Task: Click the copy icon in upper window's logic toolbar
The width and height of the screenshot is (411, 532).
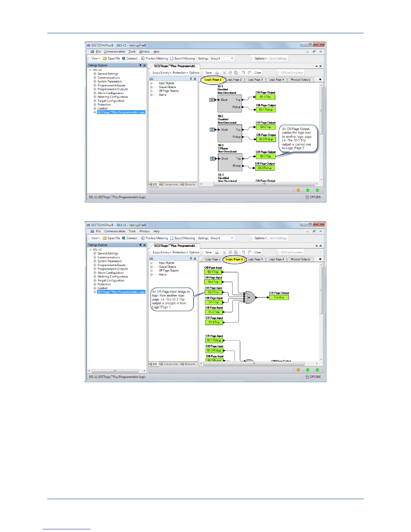Action: pos(230,73)
